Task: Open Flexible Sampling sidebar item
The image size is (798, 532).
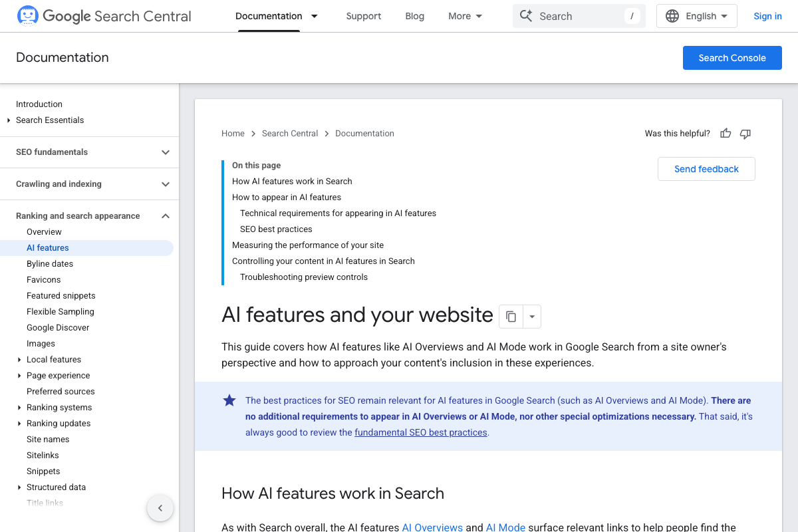Action: tap(61, 312)
